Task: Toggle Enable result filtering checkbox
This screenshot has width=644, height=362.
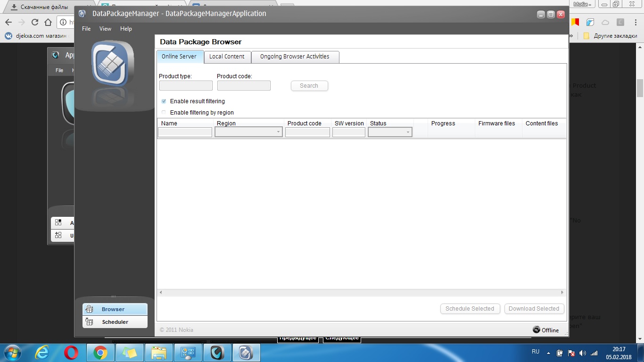Action: point(164,101)
